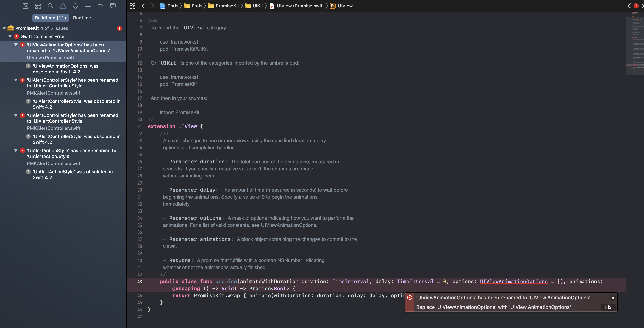Select 'UIAlertActionStyle' was obsoleted in Swift 4.2 note
Screen dimensions: 644x328
63,174
